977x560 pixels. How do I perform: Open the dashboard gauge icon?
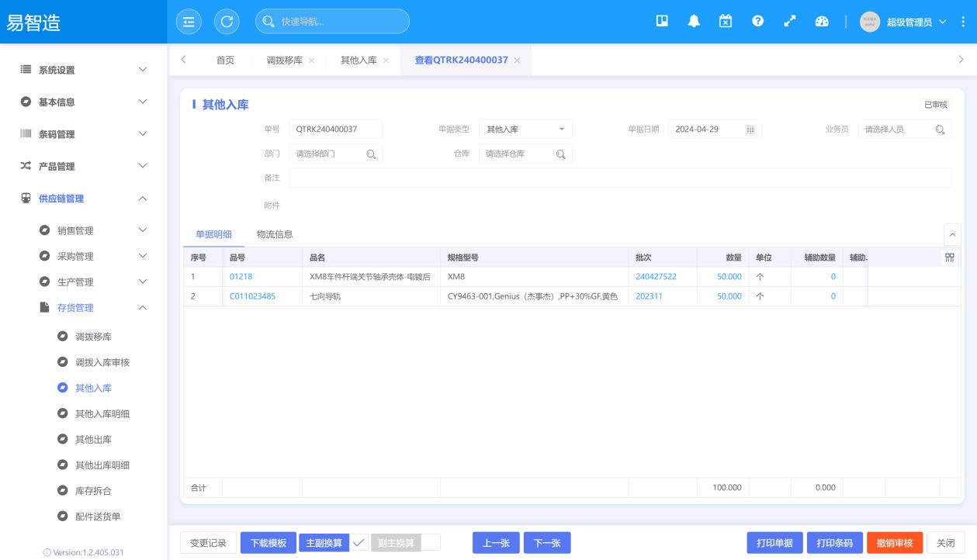point(822,22)
